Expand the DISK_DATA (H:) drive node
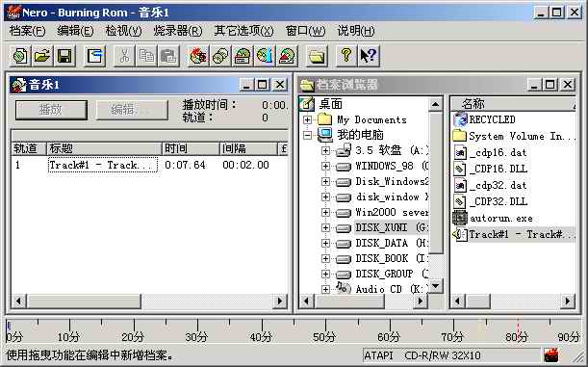This screenshot has height=367, width=588. point(325,243)
